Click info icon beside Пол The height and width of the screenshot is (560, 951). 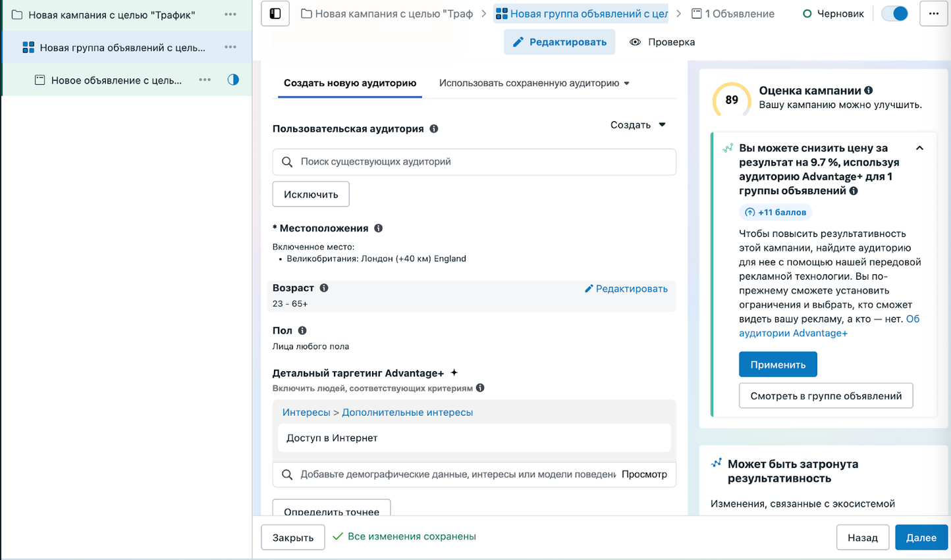click(x=302, y=331)
